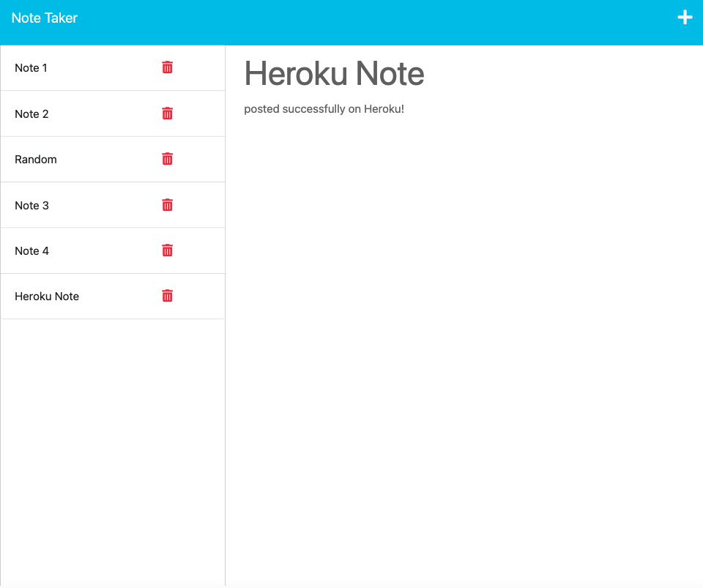This screenshot has height=588, width=703.
Task: Click the plus icon to add a new note
Action: (685, 17)
